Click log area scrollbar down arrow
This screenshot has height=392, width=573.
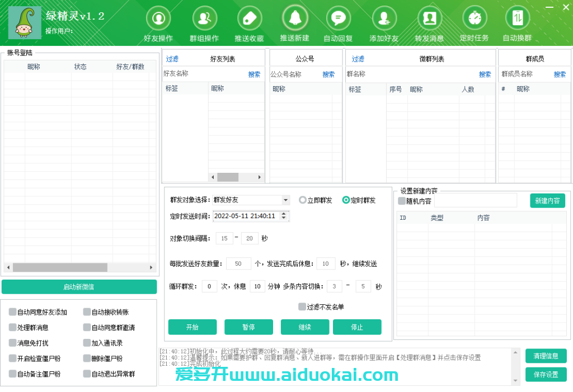tap(515, 381)
